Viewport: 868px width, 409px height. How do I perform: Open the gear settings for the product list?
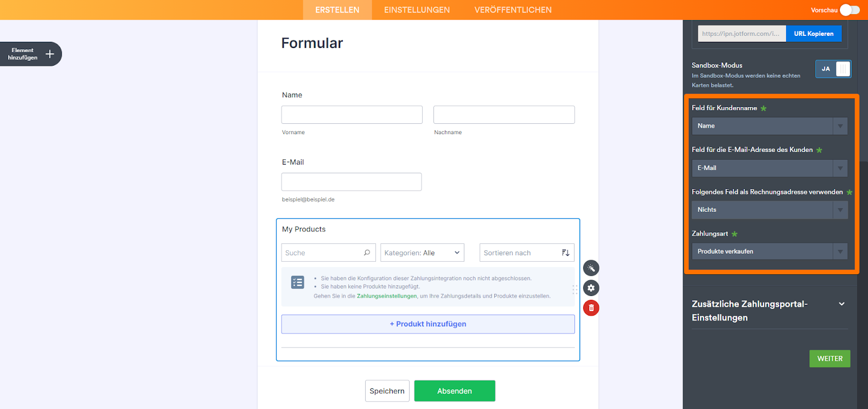591,288
